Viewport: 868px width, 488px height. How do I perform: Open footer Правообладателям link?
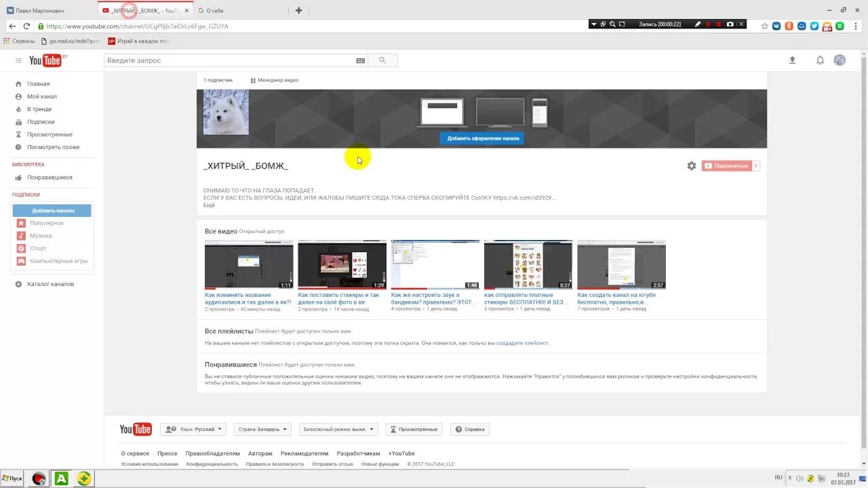(x=212, y=453)
